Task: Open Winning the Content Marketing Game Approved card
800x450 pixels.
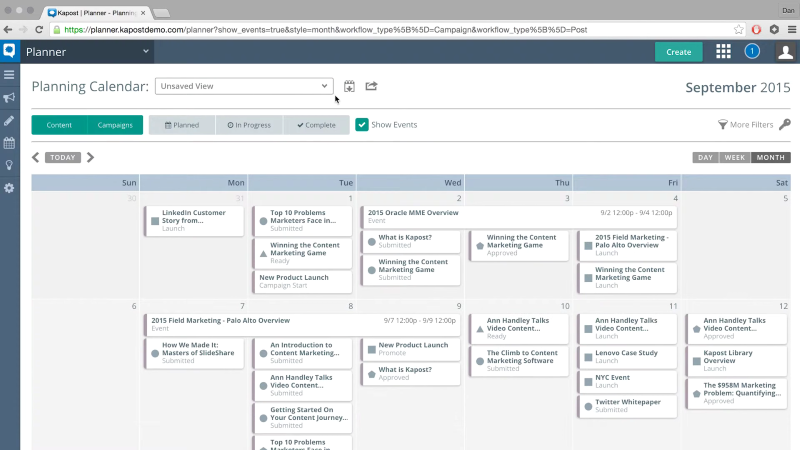Action: tap(519, 245)
